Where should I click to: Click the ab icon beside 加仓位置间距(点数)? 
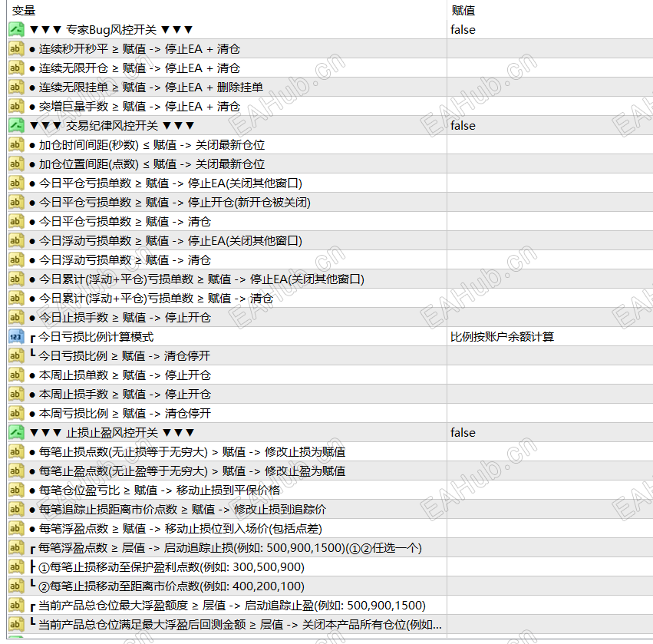tap(16, 163)
